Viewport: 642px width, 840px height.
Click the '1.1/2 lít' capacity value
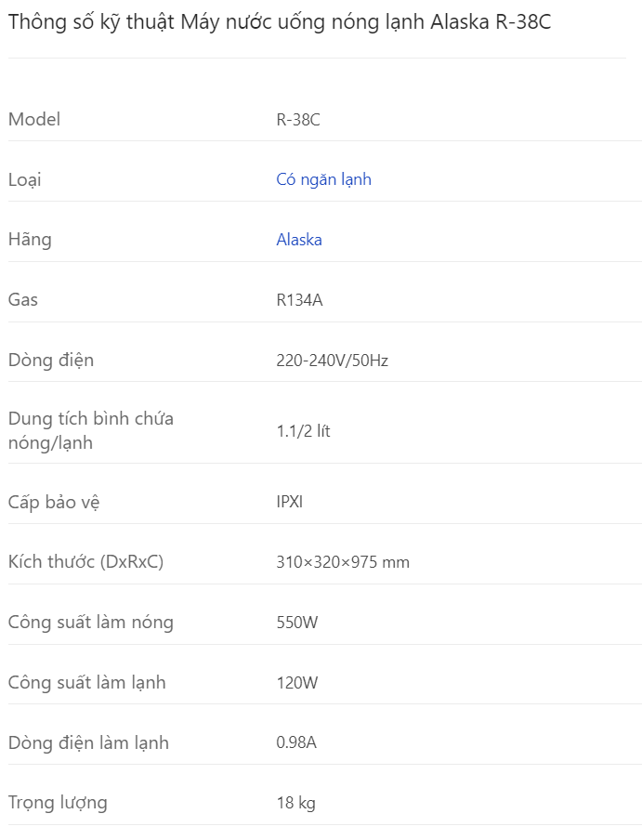pos(303,431)
